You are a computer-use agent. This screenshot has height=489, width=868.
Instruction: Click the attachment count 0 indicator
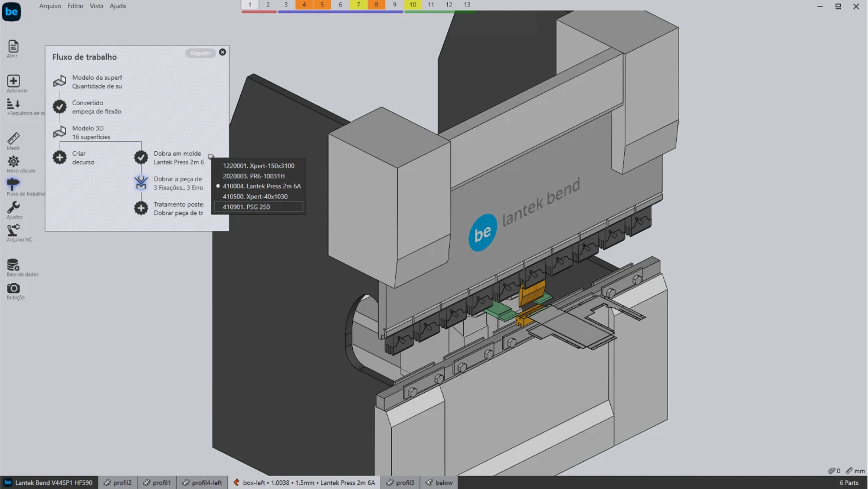pyautogui.click(x=834, y=471)
